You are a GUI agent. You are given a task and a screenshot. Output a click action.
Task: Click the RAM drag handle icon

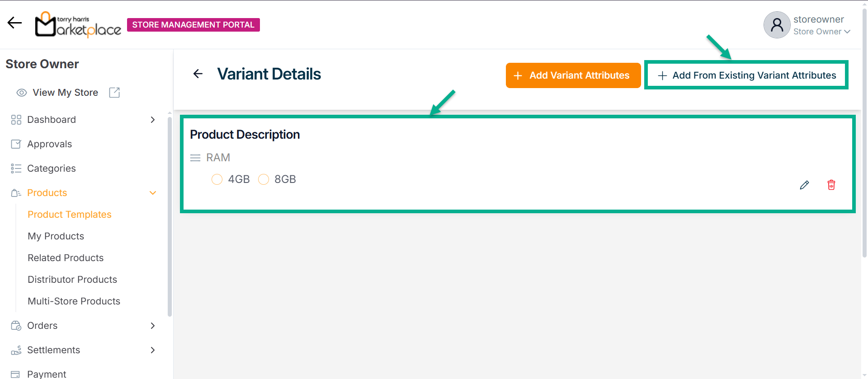[195, 158]
